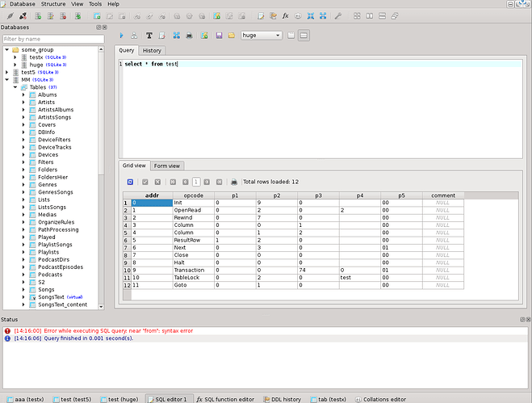Expand the Songs table node

click(x=23, y=289)
